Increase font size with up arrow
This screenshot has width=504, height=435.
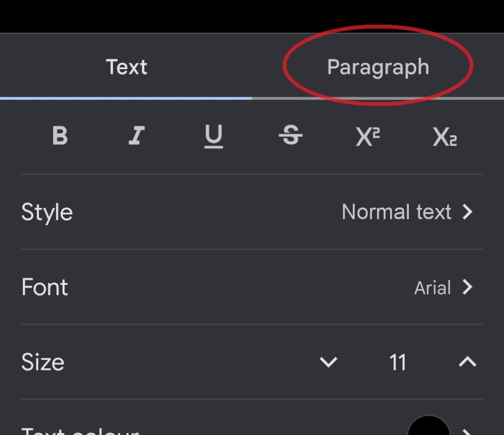pos(468,362)
